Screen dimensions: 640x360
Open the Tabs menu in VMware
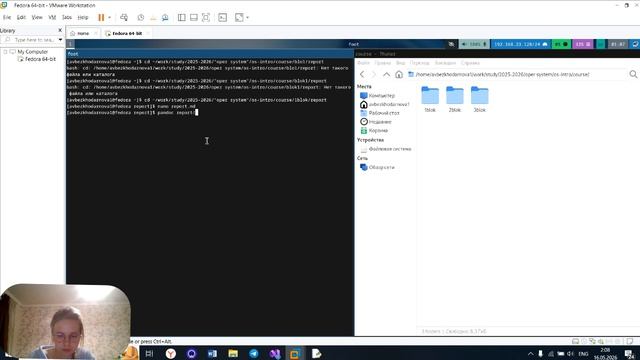point(67,17)
